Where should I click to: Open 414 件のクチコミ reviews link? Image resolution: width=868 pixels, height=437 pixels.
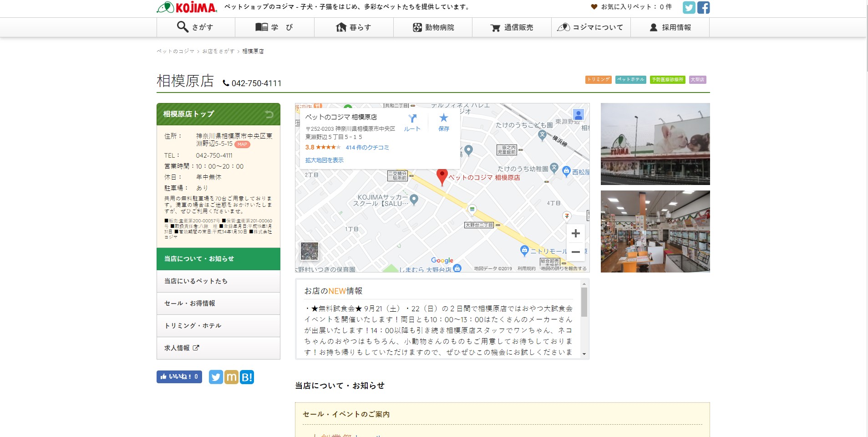point(367,148)
